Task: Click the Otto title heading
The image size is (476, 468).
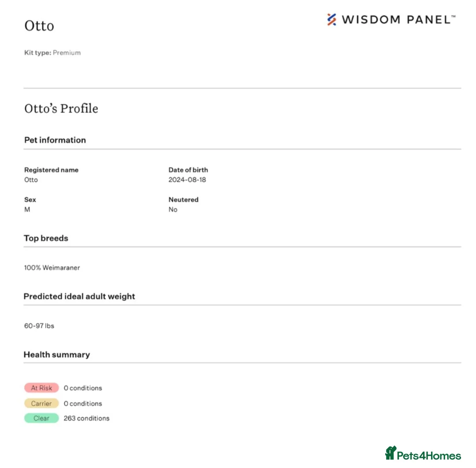Action: 39,26
